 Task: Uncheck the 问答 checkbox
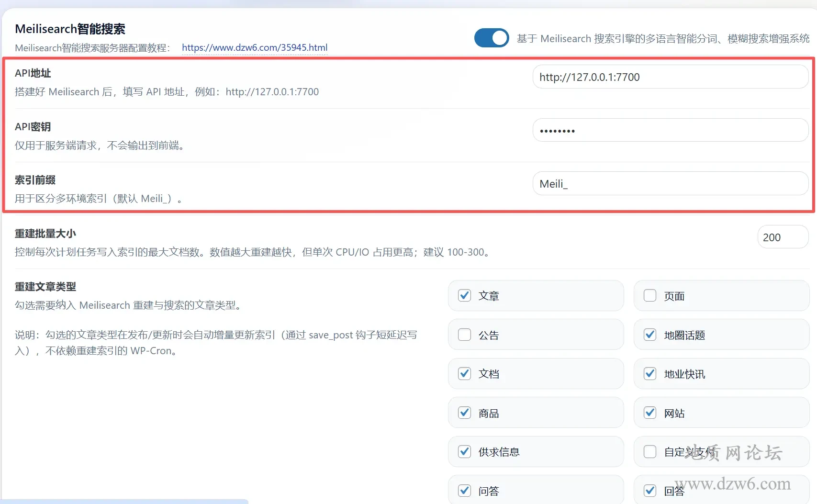tap(464, 490)
